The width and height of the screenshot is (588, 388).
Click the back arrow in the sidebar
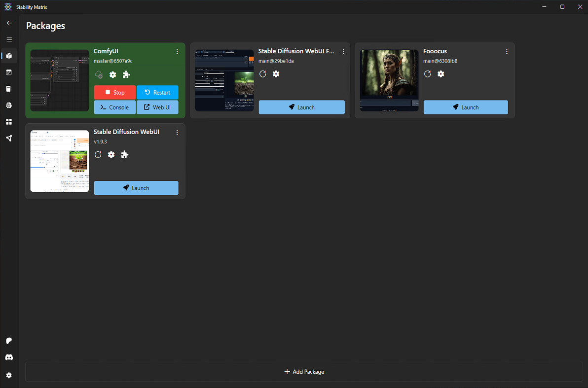(9, 23)
